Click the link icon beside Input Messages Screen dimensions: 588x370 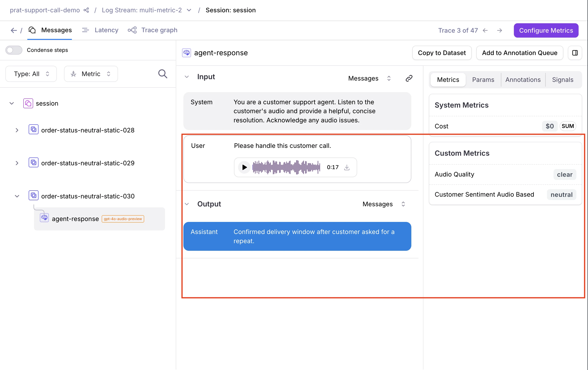[x=409, y=78]
